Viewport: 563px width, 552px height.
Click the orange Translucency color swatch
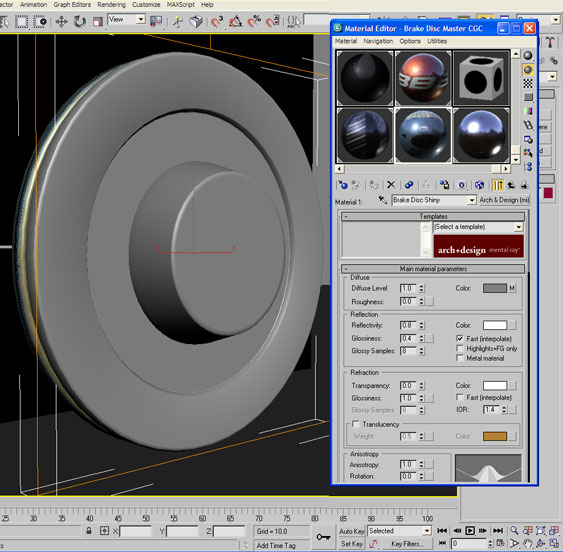[x=495, y=436]
